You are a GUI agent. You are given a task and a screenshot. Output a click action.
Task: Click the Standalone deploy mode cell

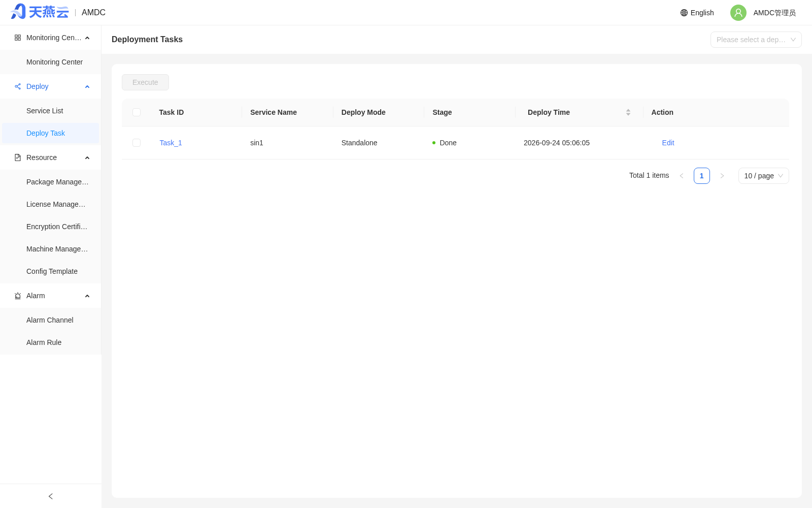[x=359, y=143]
